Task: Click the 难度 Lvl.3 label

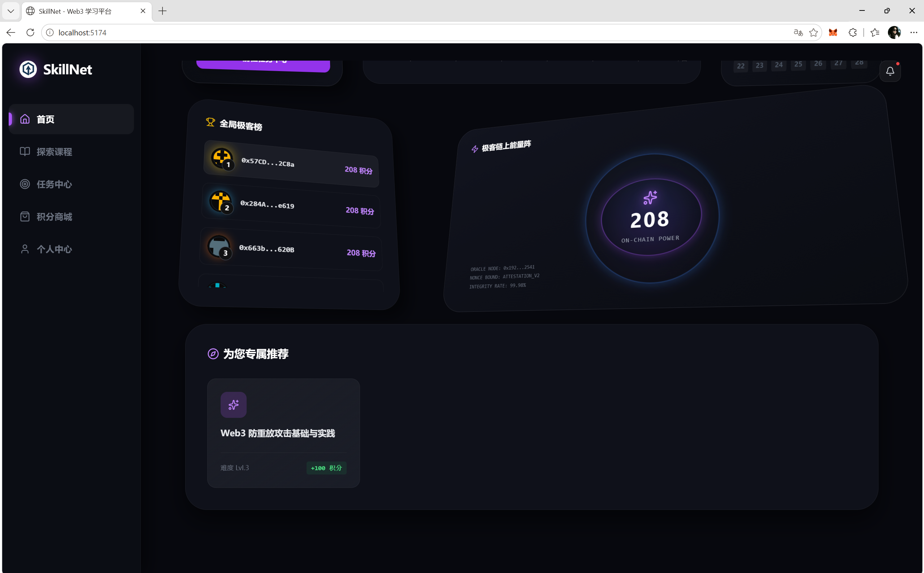Action: (235, 468)
